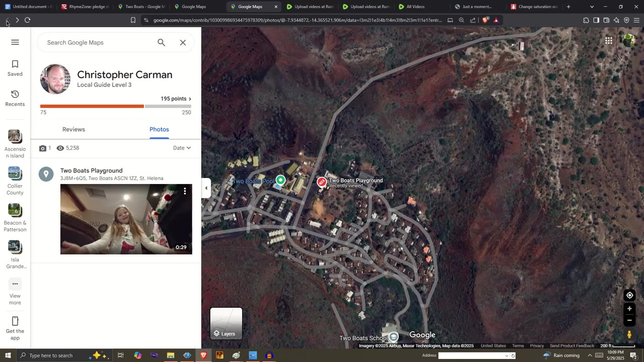
Task: Switch to the Change saturation tab
Action: click(x=534, y=7)
